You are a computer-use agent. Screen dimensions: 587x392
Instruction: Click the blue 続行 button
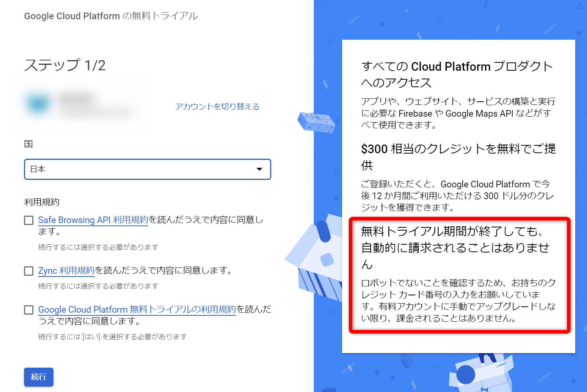pyautogui.click(x=39, y=377)
